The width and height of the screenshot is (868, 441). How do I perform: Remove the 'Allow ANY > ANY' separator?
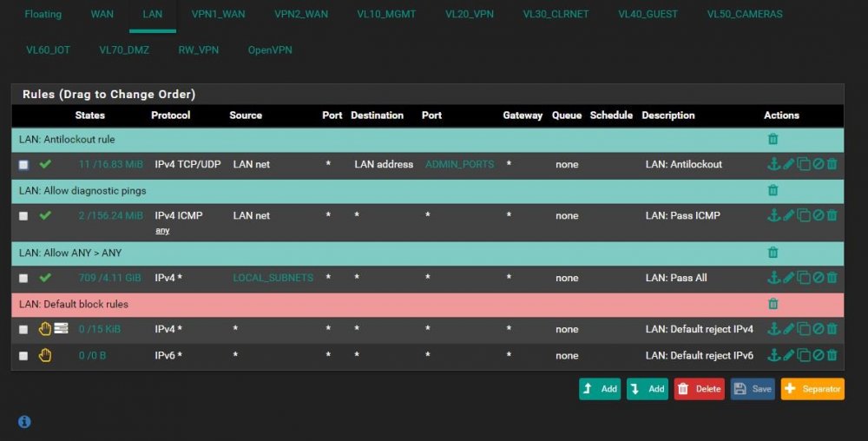pyautogui.click(x=773, y=253)
